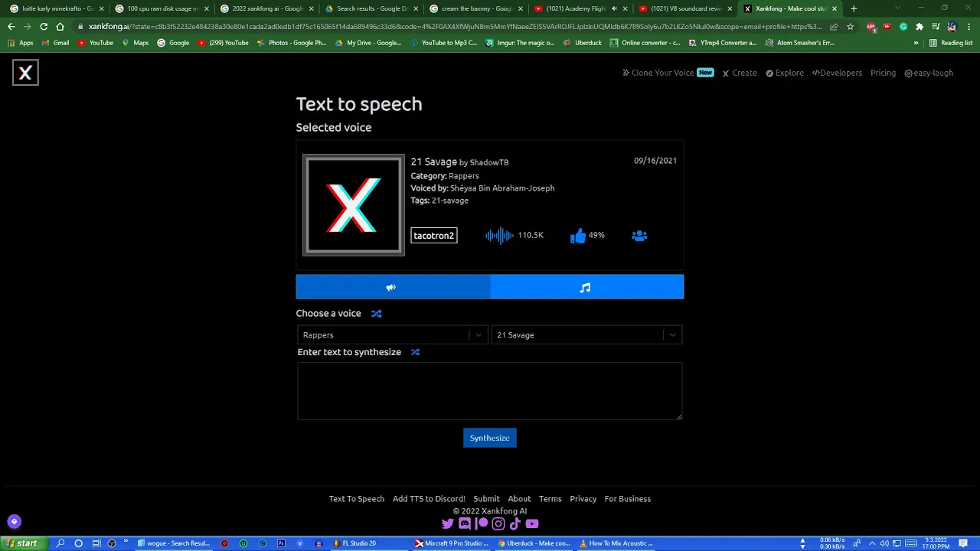Switch to Mixcraft 9 Pro Studio taskbar item

tap(453, 543)
